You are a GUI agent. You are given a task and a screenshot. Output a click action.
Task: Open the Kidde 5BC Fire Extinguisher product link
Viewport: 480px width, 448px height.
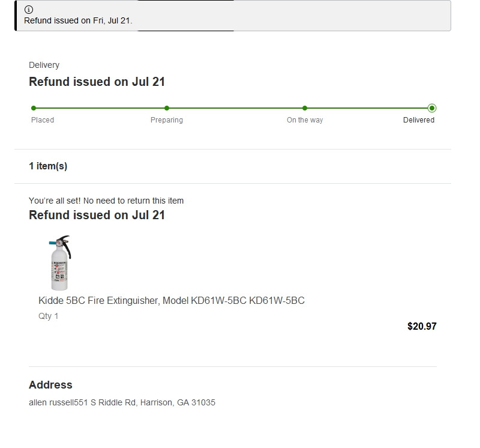(x=172, y=300)
